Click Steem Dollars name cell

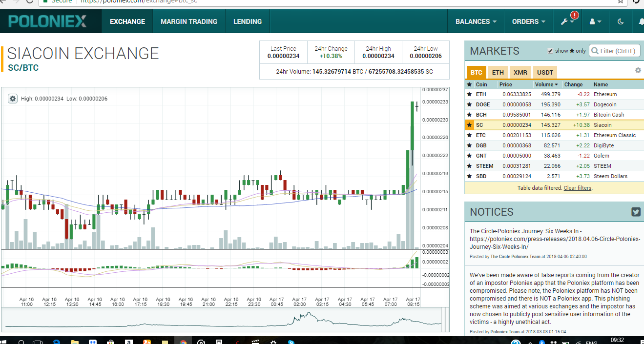[610, 176]
